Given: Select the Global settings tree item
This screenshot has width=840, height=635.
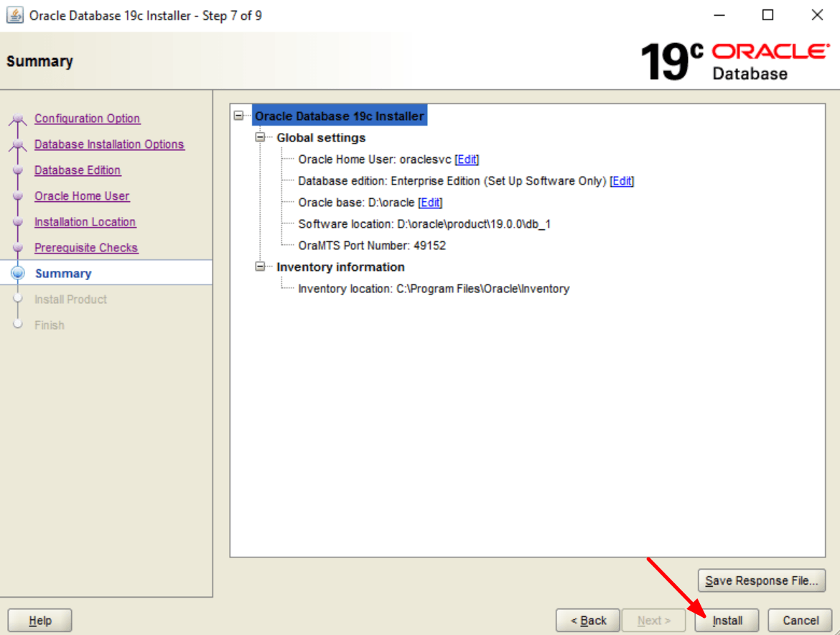Looking at the screenshot, I should click(x=321, y=138).
